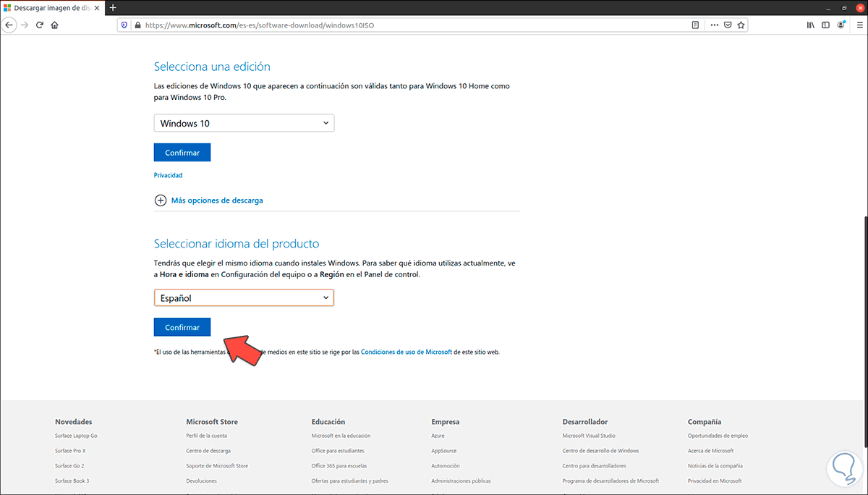868x495 pixels.
Task: Open the Firefox account menu
Action: pos(841,24)
